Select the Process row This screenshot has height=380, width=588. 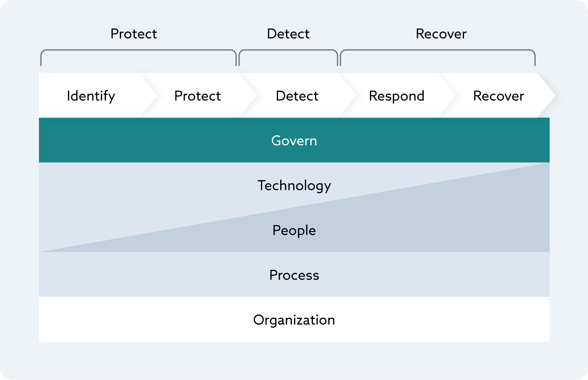(x=294, y=275)
